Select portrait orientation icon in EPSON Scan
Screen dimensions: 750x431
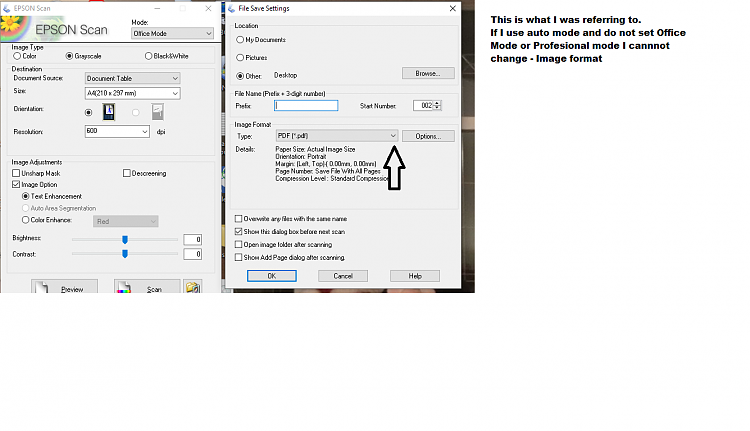pos(109,112)
